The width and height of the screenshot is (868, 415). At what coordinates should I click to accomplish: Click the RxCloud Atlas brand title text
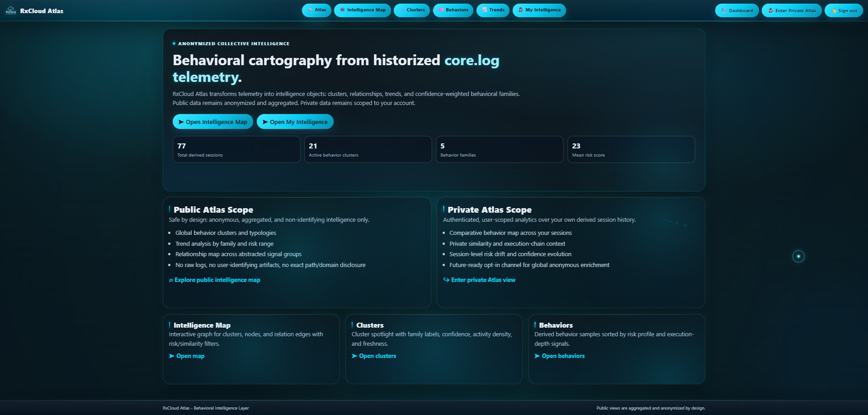tap(42, 11)
